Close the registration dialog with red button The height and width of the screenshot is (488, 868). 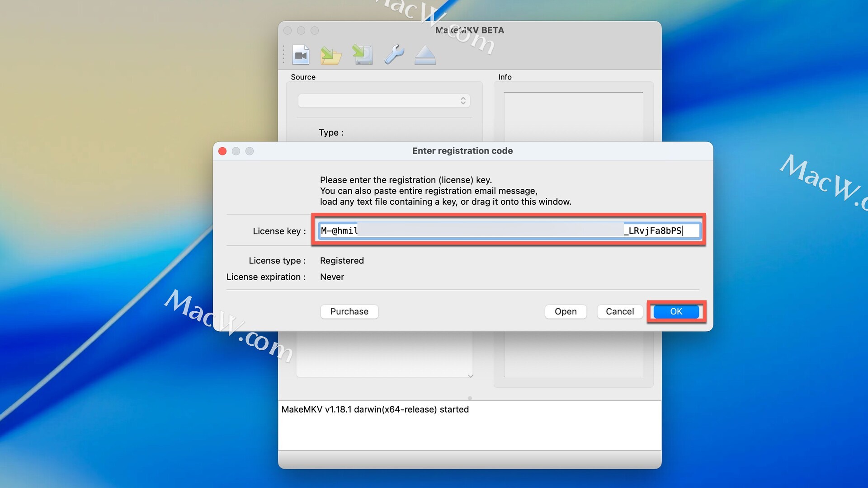(x=222, y=151)
